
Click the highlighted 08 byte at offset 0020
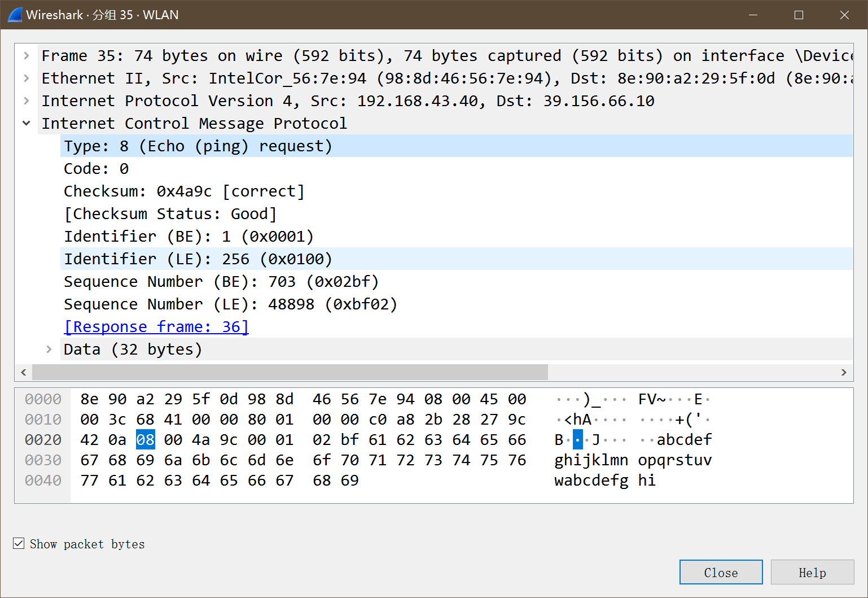coord(145,439)
